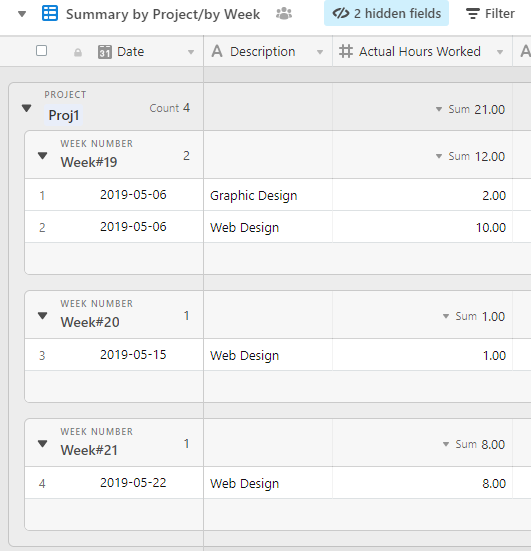This screenshot has height=551, width=531.
Task: Click the lock icon in header row
Action: point(78,53)
